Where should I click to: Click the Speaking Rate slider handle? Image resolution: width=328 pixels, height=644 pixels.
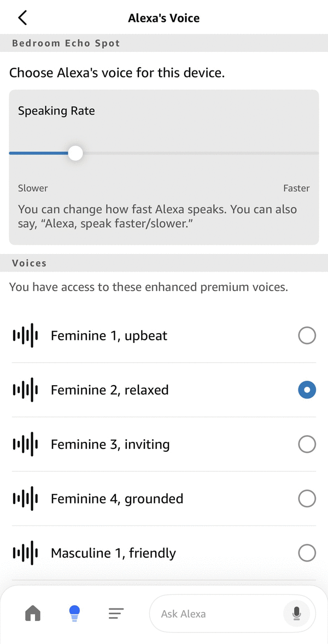tap(75, 153)
